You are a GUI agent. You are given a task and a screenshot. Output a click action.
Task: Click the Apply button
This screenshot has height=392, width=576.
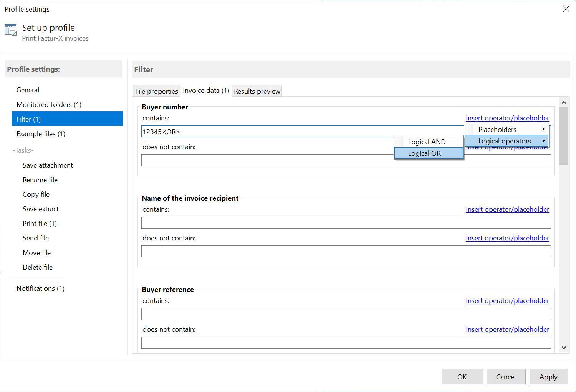point(549,377)
